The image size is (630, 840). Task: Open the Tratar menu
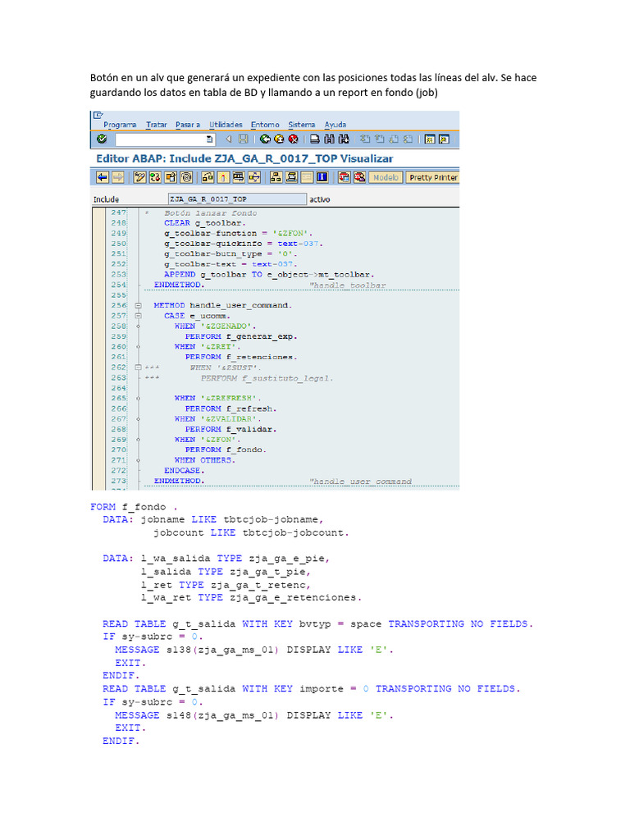point(157,125)
